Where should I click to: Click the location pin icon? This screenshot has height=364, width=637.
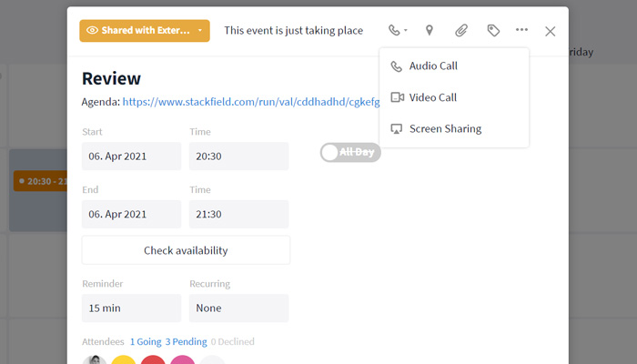tap(429, 30)
